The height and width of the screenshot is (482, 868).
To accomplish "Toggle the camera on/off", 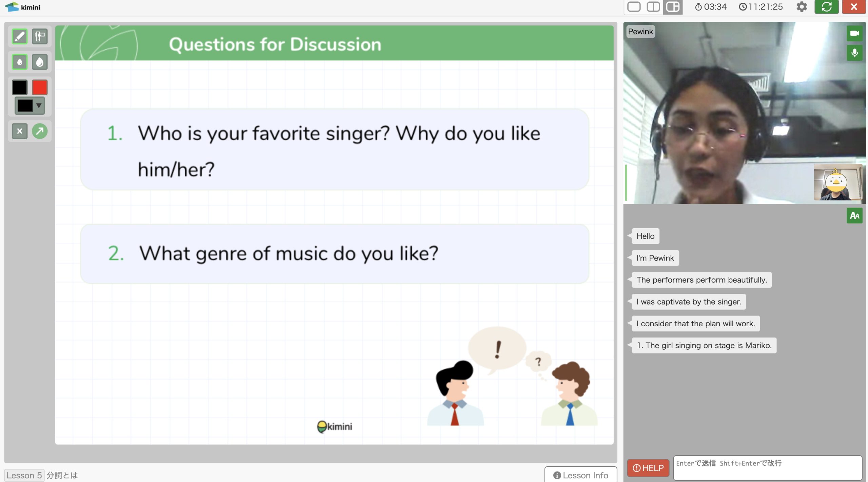I will [854, 33].
